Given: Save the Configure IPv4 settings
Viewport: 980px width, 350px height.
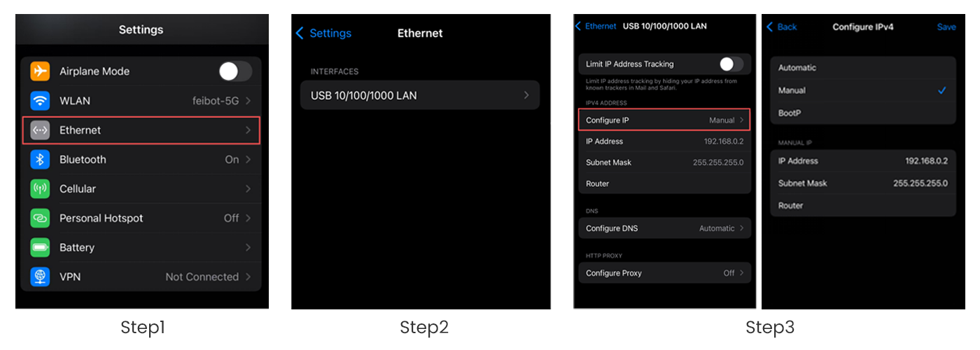Looking at the screenshot, I should click(x=946, y=27).
